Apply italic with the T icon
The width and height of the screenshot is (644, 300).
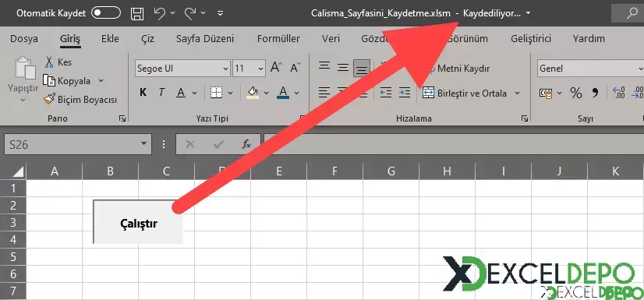tap(162, 93)
